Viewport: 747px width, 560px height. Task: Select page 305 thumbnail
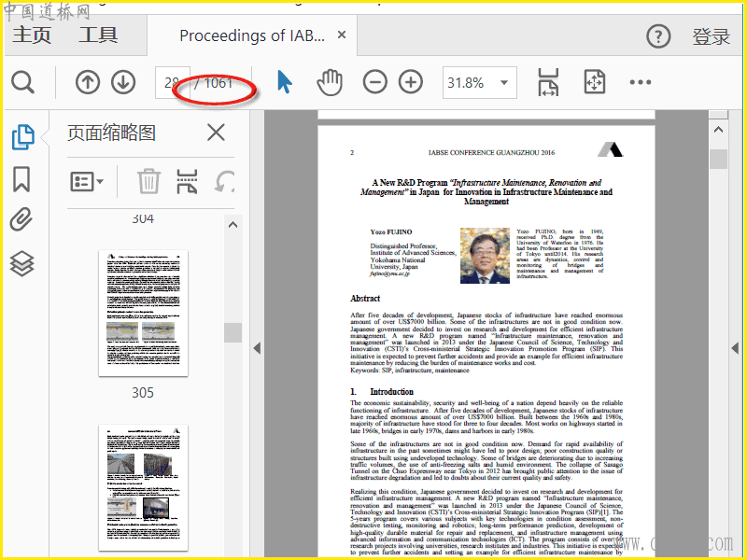coord(143,314)
